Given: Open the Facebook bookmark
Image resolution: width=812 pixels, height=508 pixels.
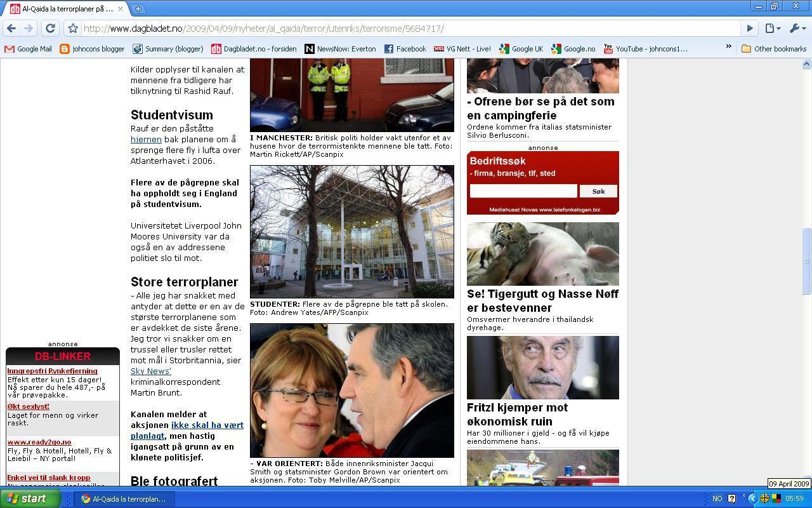Looking at the screenshot, I should [405, 48].
